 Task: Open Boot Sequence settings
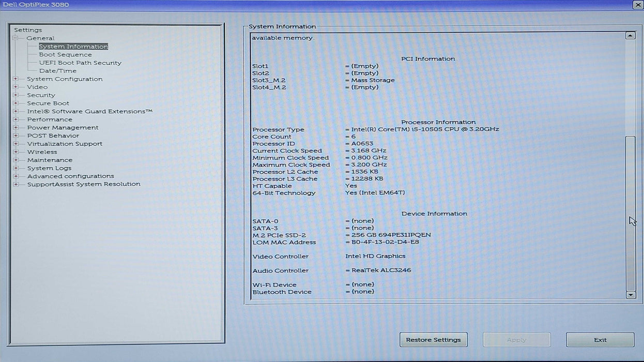point(65,55)
